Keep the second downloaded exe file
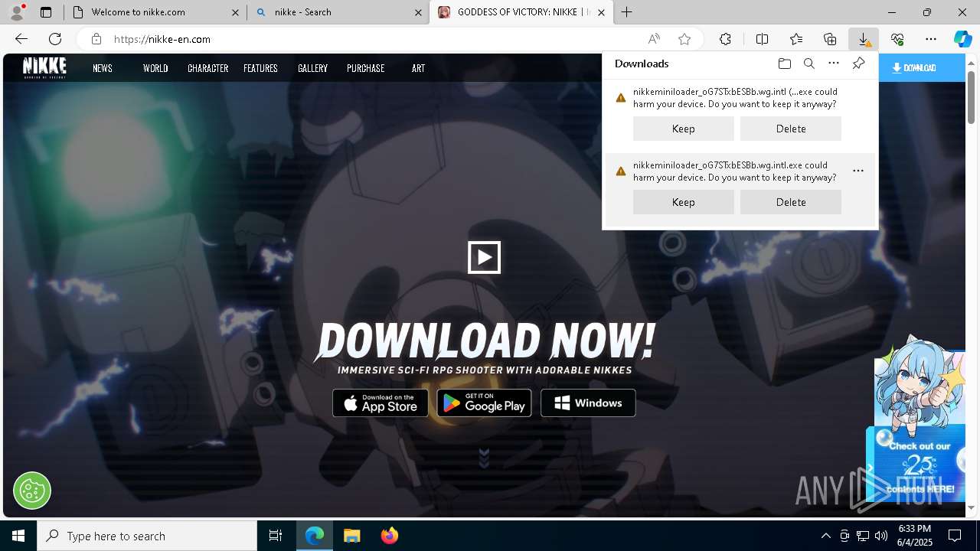 pos(683,202)
